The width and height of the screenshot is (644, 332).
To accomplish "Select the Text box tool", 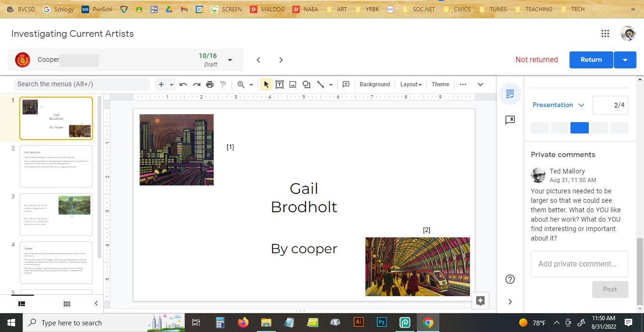I will [280, 84].
